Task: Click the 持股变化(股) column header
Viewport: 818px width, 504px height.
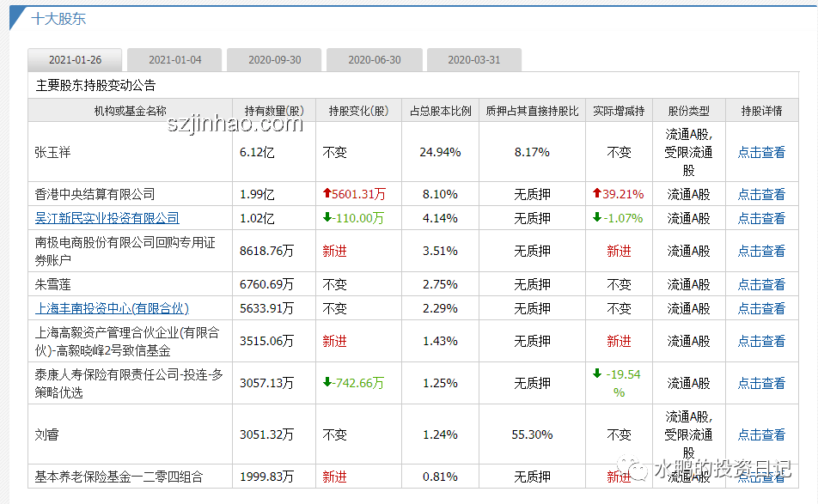Action: 358,111
